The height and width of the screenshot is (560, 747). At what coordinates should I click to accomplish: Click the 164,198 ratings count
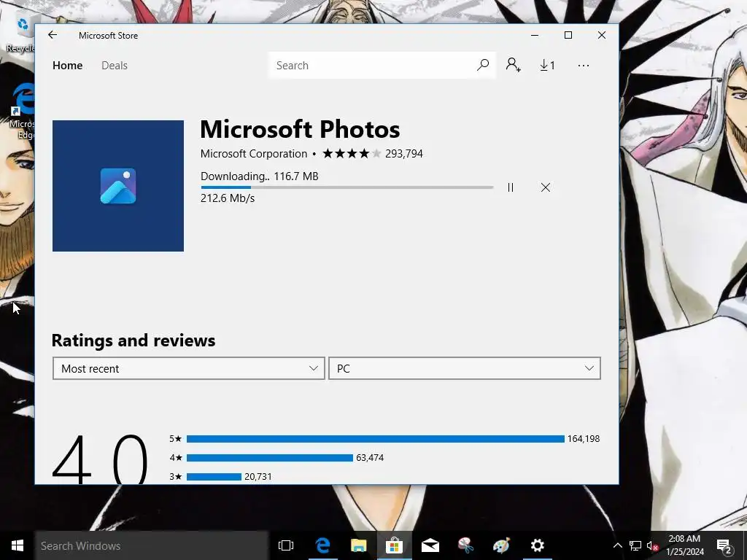pos(583,438)
